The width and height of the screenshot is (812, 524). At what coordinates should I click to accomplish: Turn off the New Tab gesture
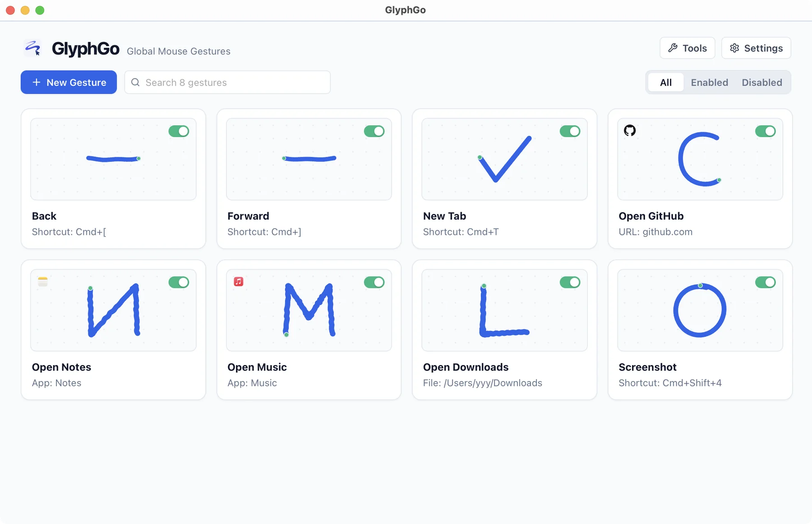(570, 131)
